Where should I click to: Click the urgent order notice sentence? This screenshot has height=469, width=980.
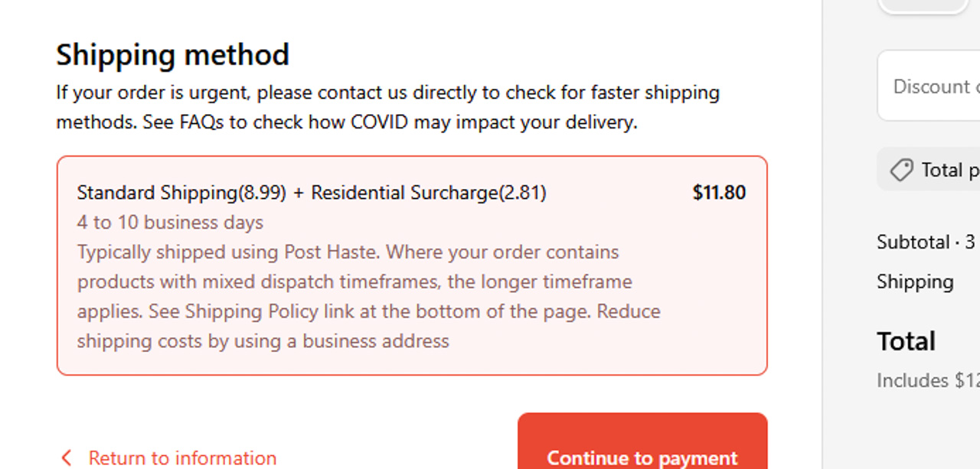click(387, 93)
